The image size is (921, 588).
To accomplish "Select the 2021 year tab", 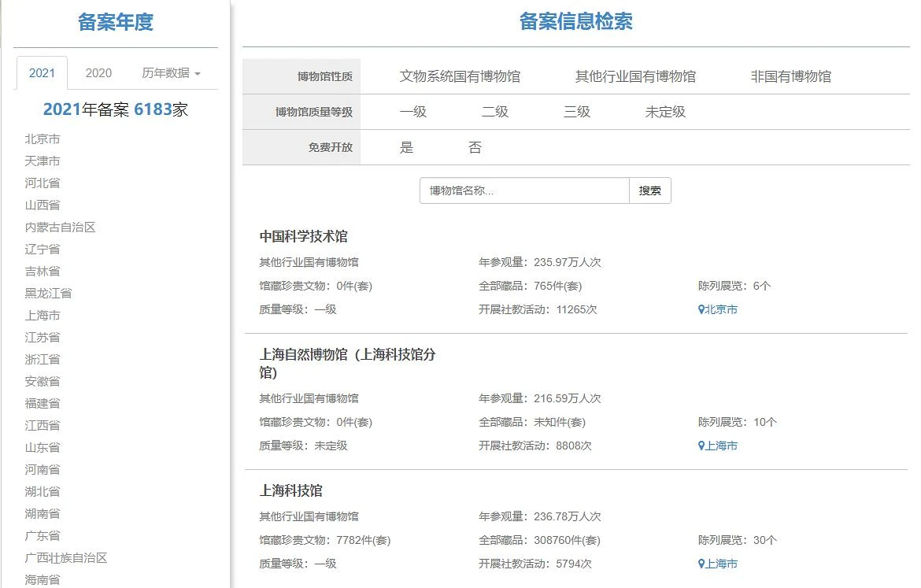I will [x=42, y=73].
